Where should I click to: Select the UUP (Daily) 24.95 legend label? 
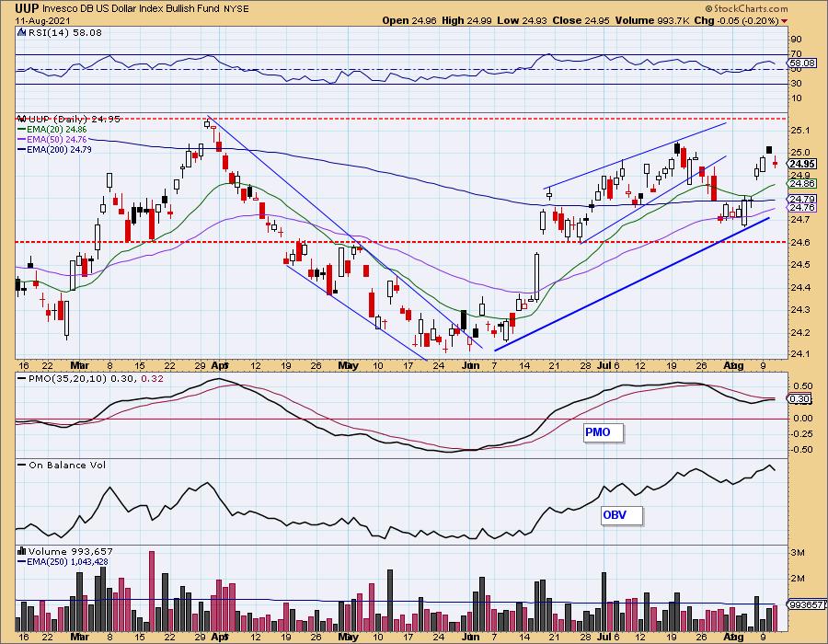[74, 119]
